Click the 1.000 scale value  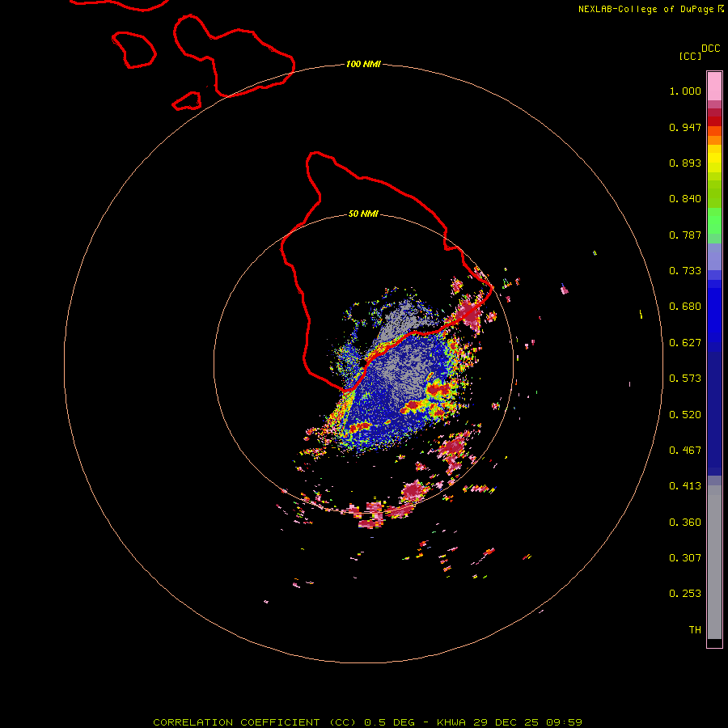tap(685, 91)
